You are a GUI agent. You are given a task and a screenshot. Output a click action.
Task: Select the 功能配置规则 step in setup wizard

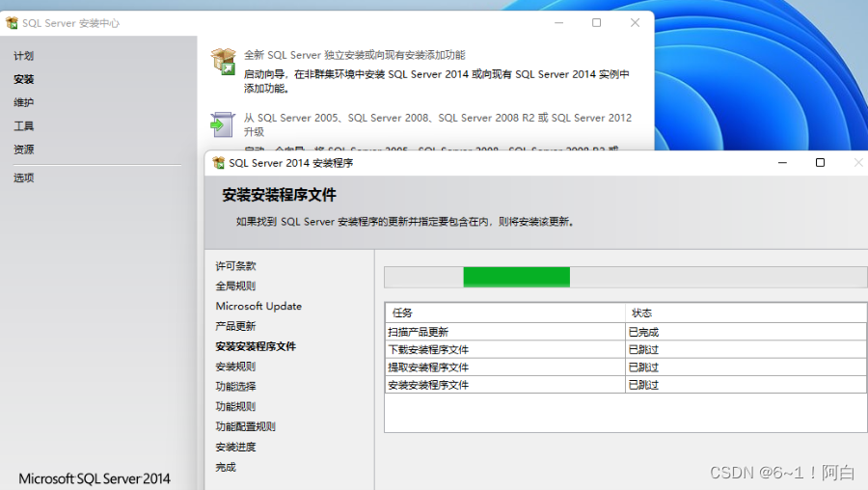pyautogui.click(x=246, y=427)
